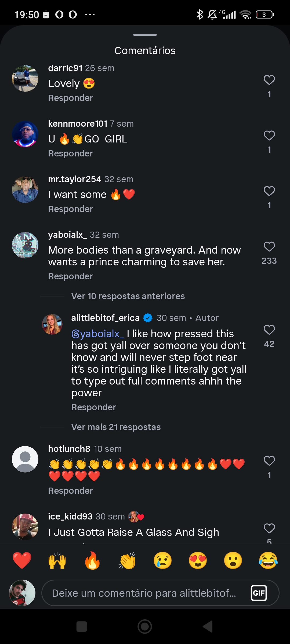Tap the GIF button in comment box
This screenshot has height=644, width=290.
point(259,593)
